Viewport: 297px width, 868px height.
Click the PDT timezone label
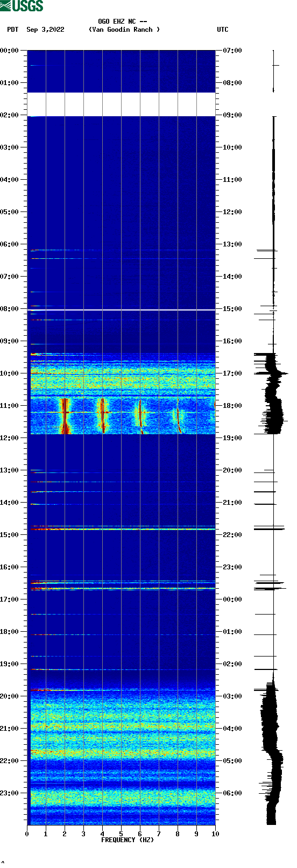(x=12, y=30)
